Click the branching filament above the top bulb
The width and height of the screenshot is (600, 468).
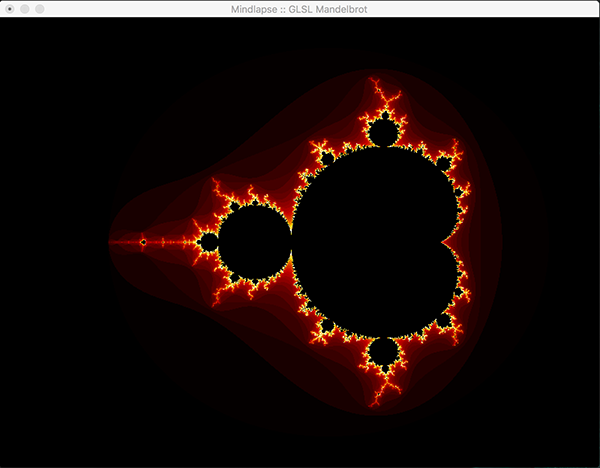click(x=380, y=95)
